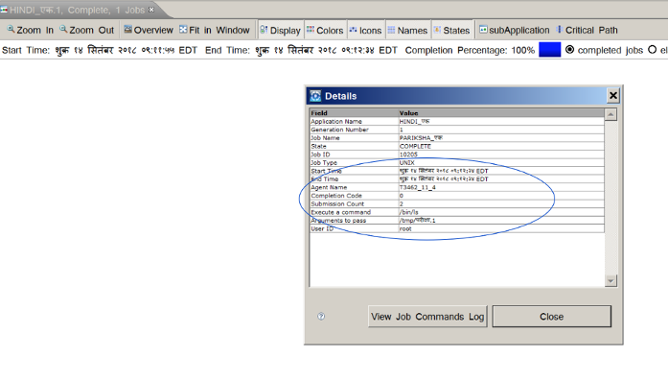The image size is (668, 380).
Task: Click the UNIX job type value
Action: 407,163
